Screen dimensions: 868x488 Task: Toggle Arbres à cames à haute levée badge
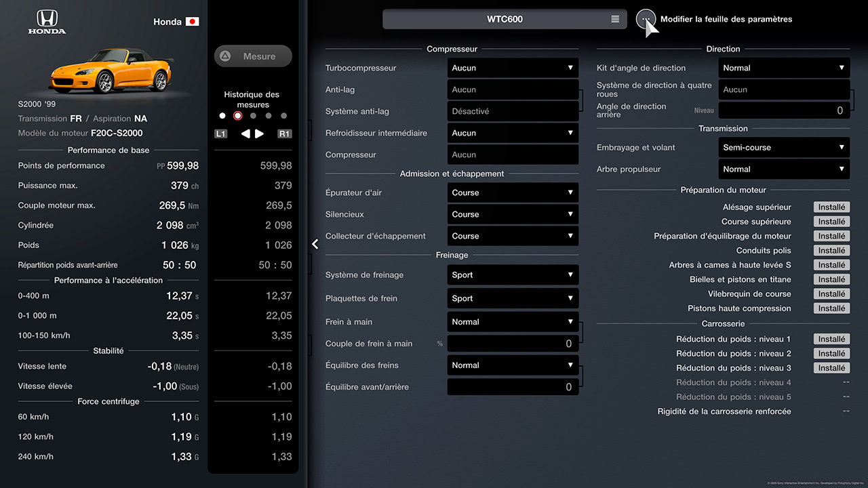(831, 265)
